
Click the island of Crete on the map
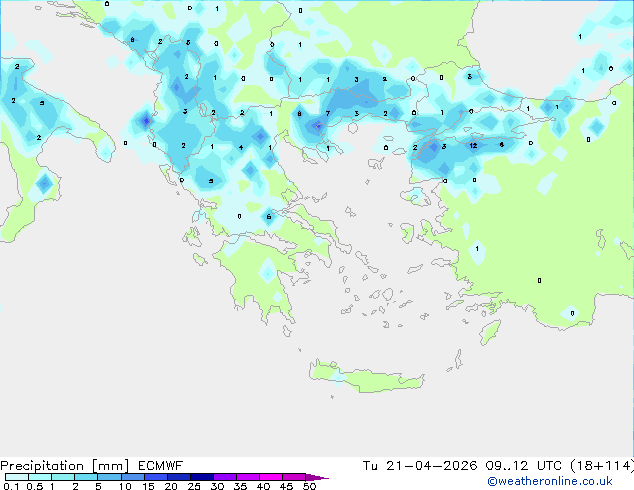click(x=366, y=377)
